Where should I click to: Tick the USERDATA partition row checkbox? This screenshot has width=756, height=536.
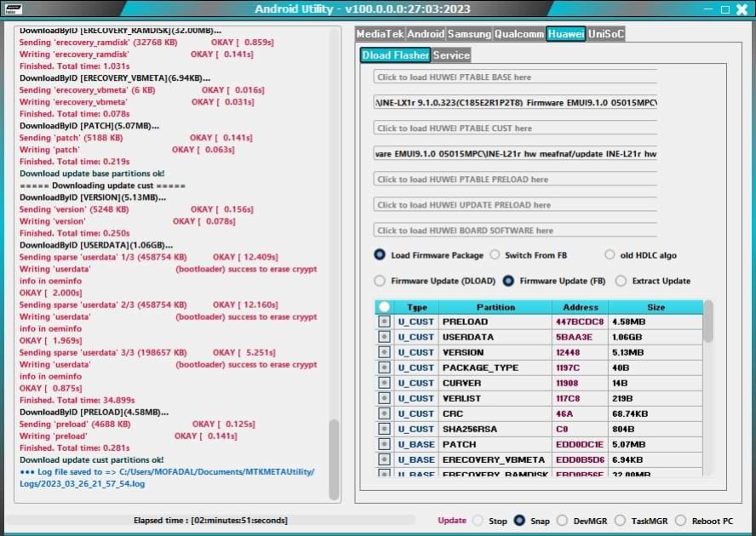click(x=385, y=338)
